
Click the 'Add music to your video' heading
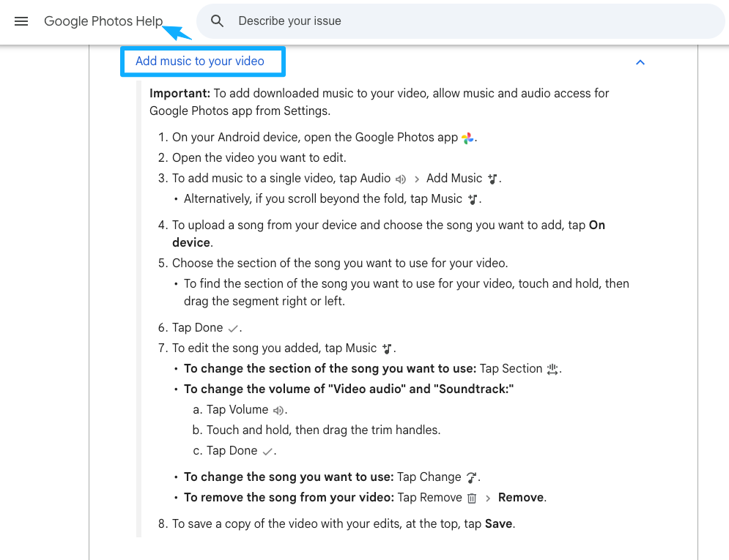point(200,61)
